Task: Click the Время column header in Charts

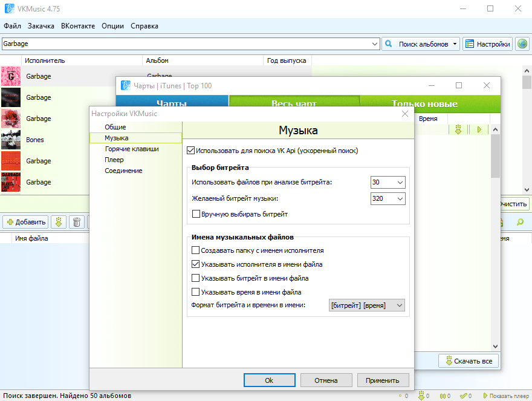Action: click(x=431, y=119)
